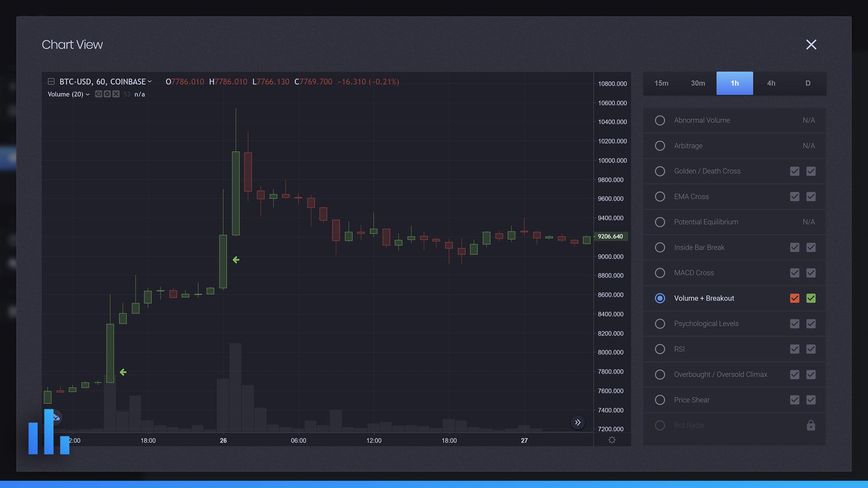Click the Abnormal Volume label
This screenshot has height=488, width=868.
pos(702,120)
